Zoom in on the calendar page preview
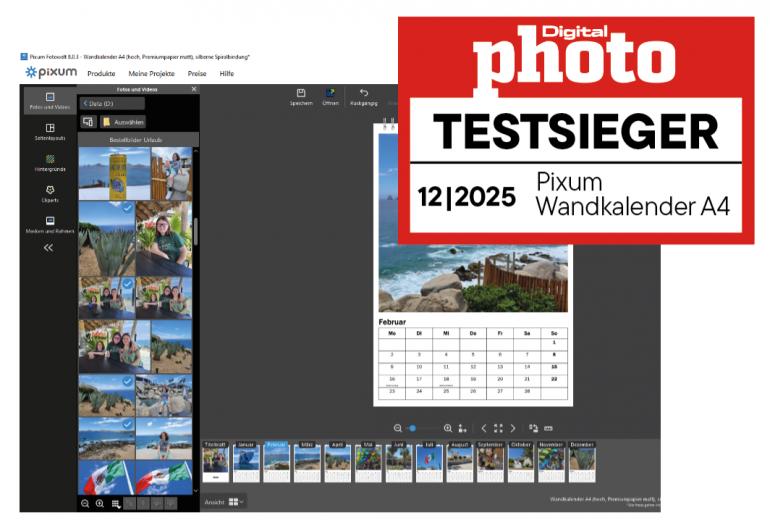770x528 pixels. pyautogui.click(x=448, y=428)
